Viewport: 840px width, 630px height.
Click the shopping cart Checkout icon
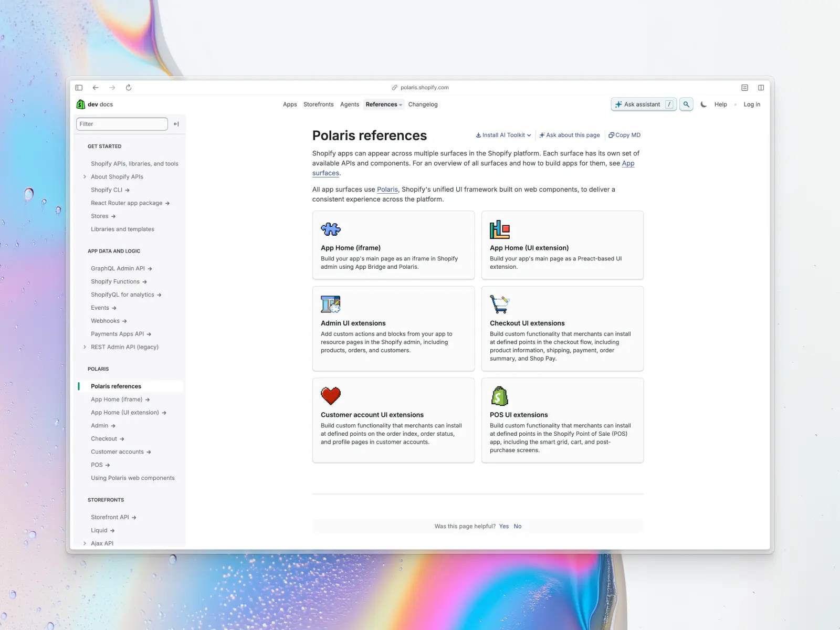click(x=499, y=304)
